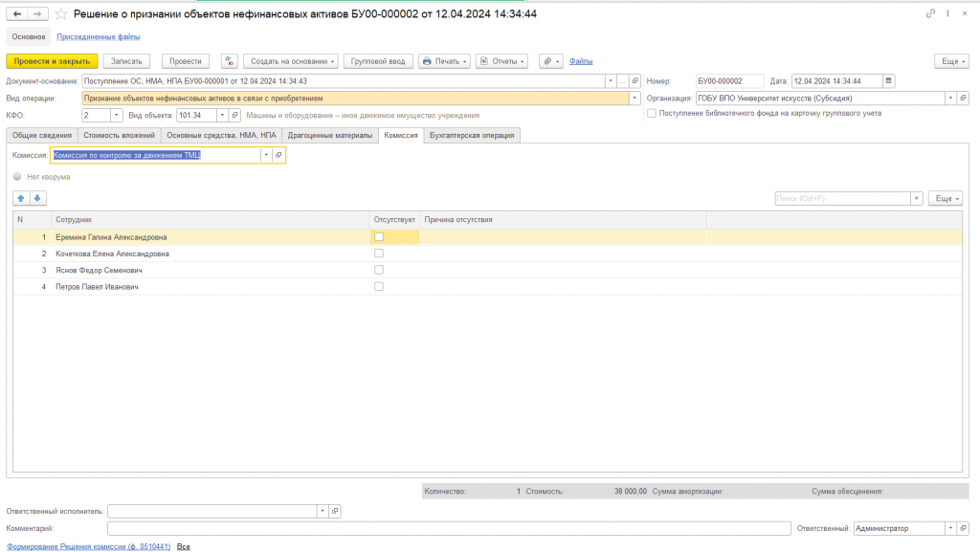Open the Присоединенные файлы link
Screen dimensions: 980x552
(99, 37)
